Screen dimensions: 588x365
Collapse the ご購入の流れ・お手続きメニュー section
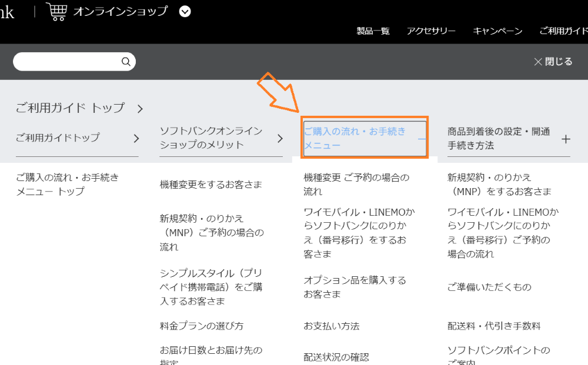(365, 138)
